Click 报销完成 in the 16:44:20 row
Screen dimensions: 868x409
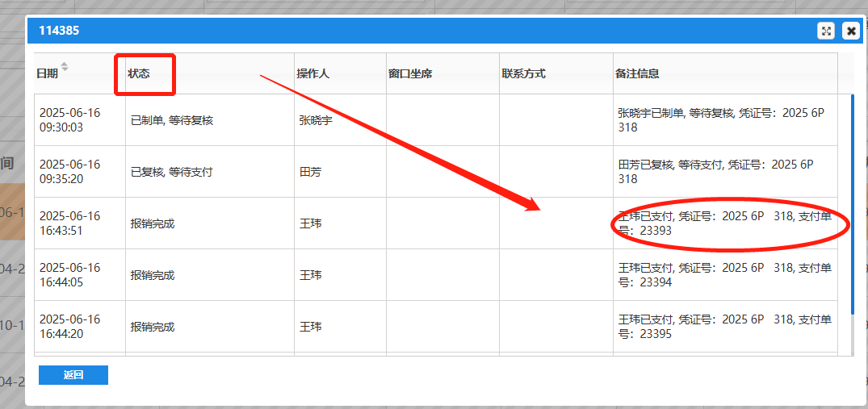point(153,328)
